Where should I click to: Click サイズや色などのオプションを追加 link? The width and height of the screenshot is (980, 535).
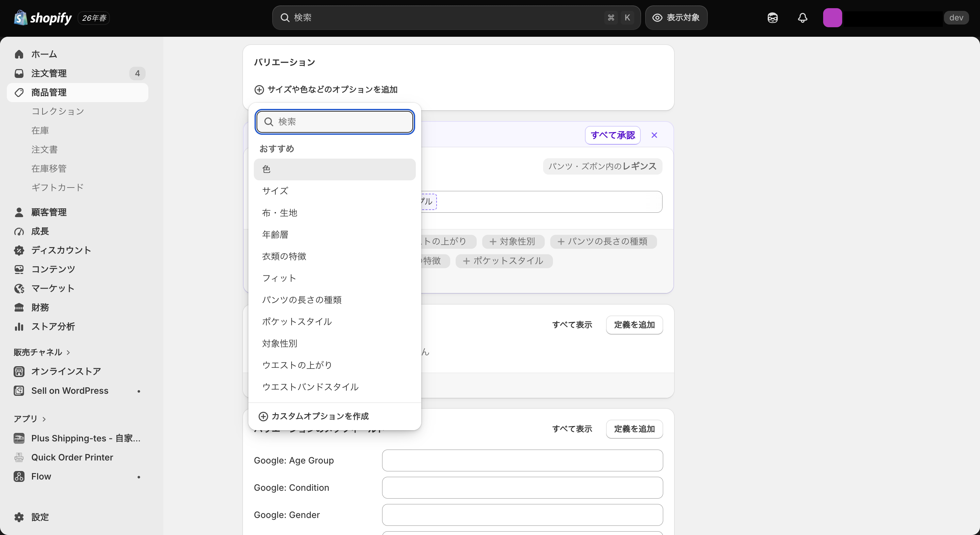point(326,90)
